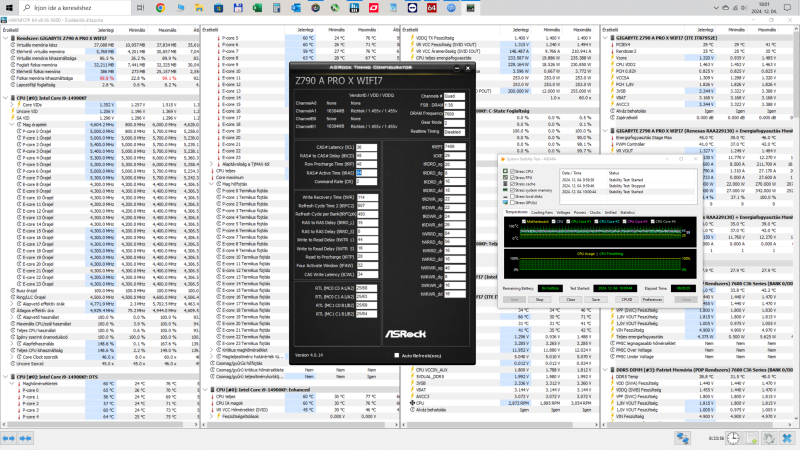Click HWiNFO expand columns left-right arrows icon
The width and height of the screenshot is (800, 450).
coord(9,438)
